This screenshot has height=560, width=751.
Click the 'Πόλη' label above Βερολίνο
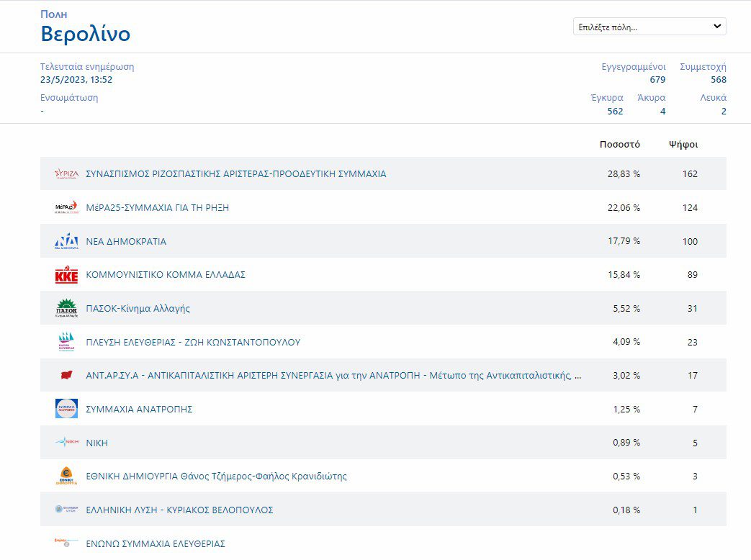(x=53, y=14)
